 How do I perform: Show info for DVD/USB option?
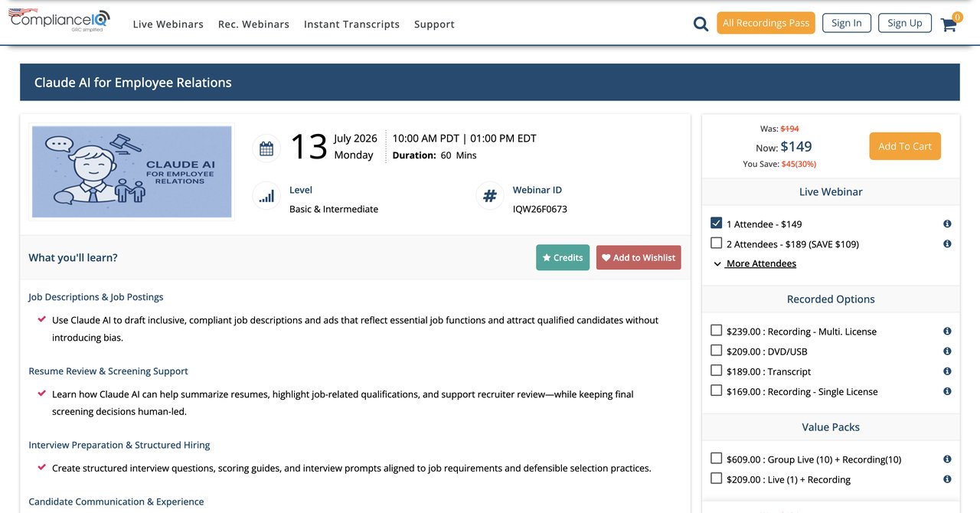point(947,351)
